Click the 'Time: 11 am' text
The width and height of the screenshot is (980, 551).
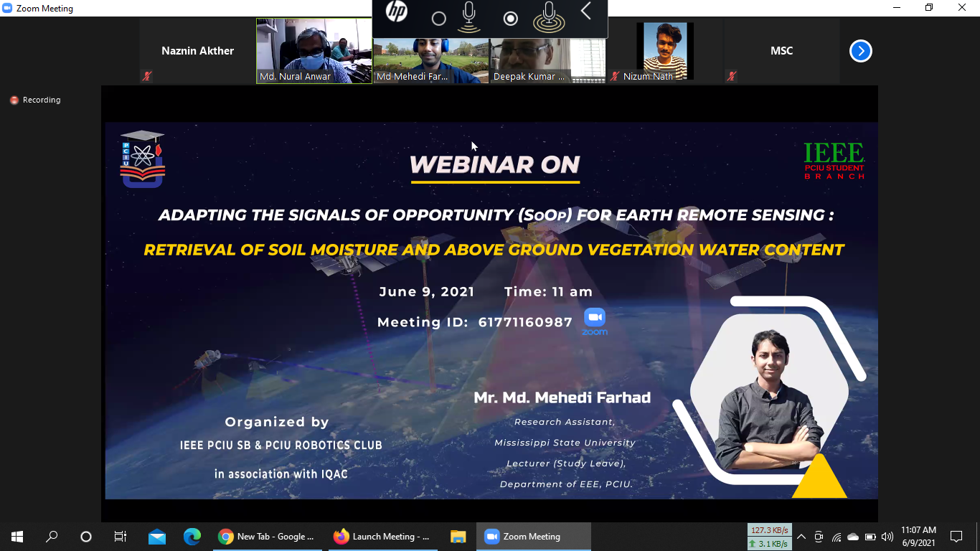click(x=549, y=292)
